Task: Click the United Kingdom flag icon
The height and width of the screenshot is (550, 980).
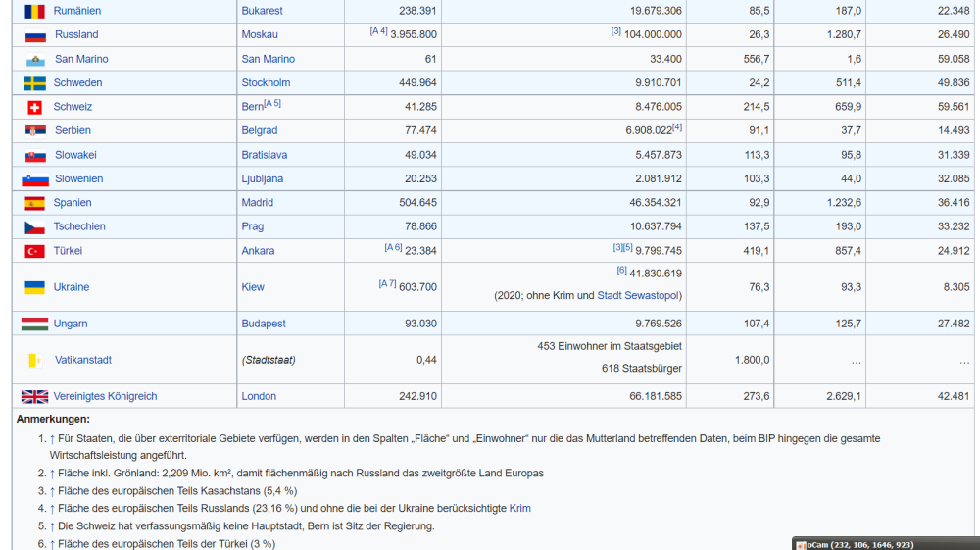Action: pyautogui.click(x=35, y=397)
